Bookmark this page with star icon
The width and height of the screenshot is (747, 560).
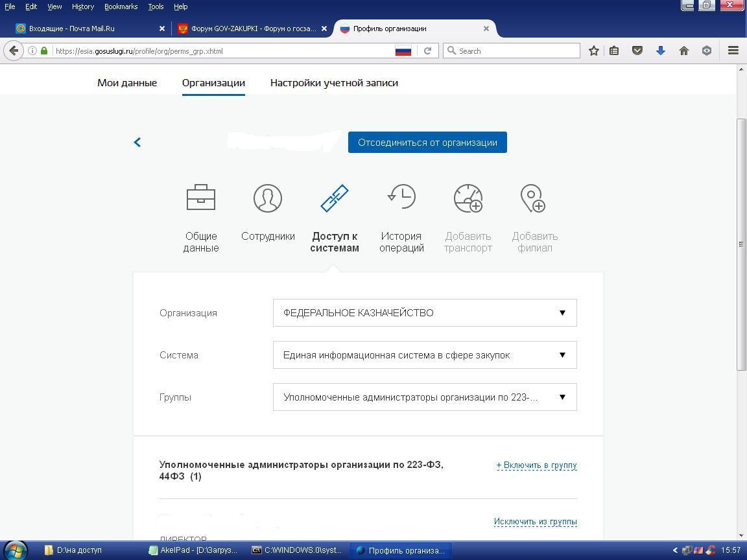tap(593, 51)
